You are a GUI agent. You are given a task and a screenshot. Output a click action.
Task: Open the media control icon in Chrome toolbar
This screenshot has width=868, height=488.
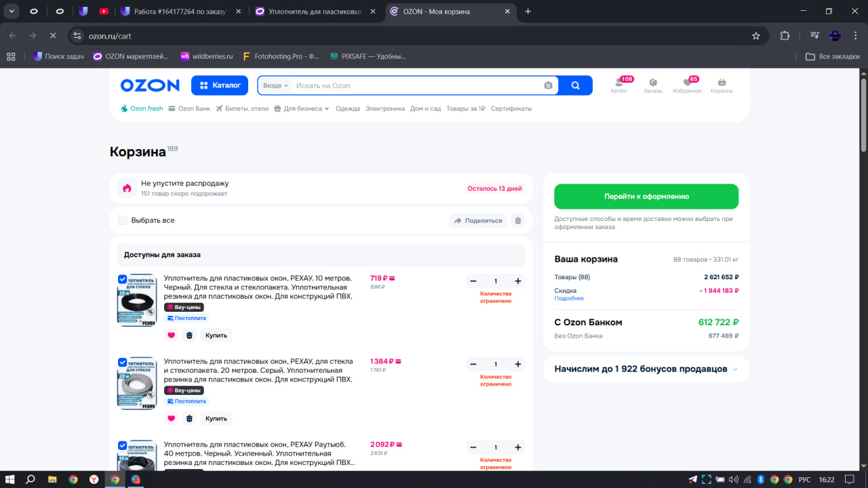[x=815, y=35]
